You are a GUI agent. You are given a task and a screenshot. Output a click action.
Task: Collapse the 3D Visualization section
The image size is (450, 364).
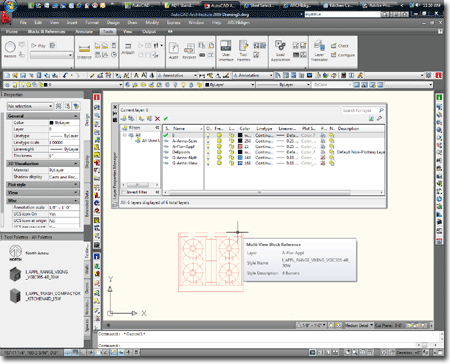coord(76,163)
